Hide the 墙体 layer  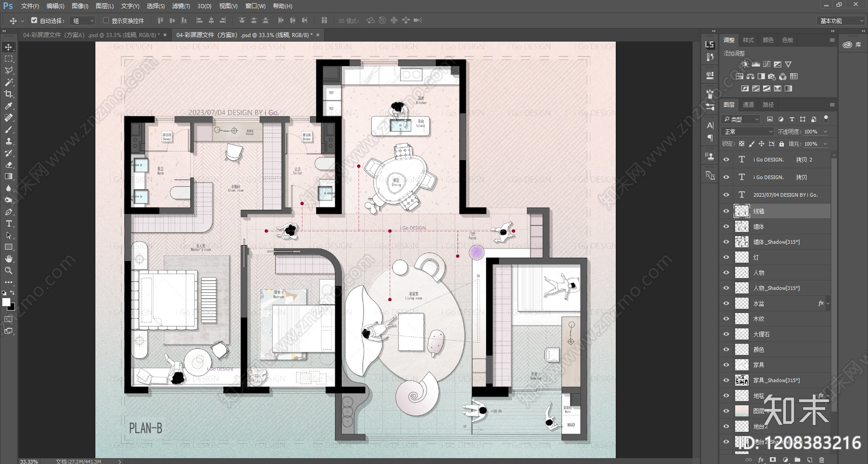726,227
